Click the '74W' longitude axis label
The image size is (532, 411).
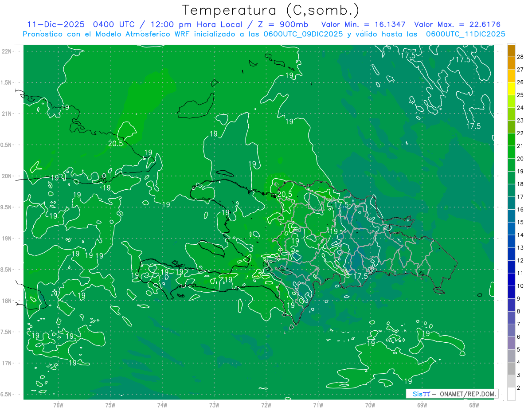click(162, 405)
